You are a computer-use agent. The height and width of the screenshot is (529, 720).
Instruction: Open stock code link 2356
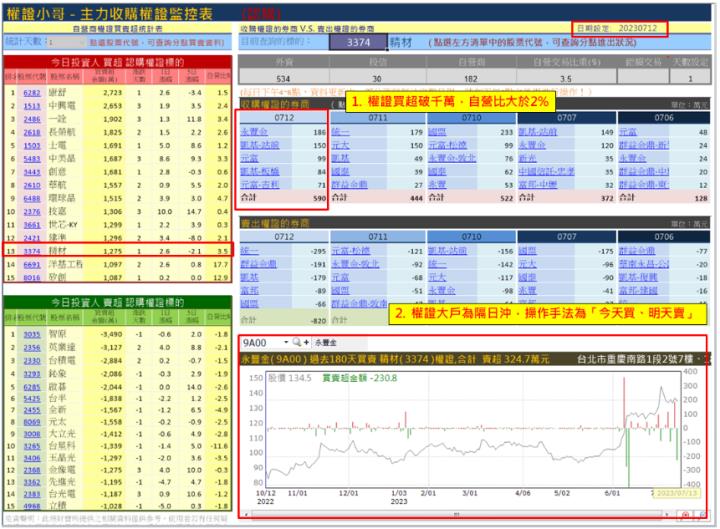(x=32, y=348)
